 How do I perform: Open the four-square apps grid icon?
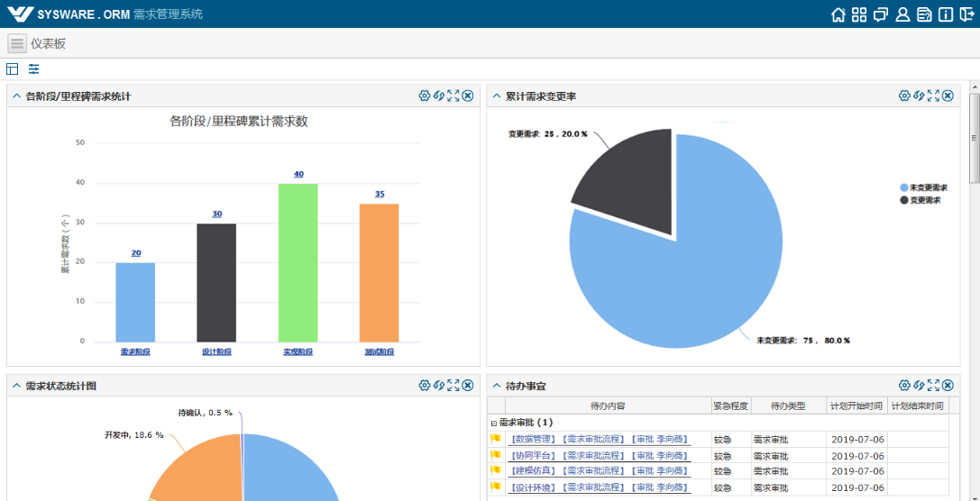859,14
